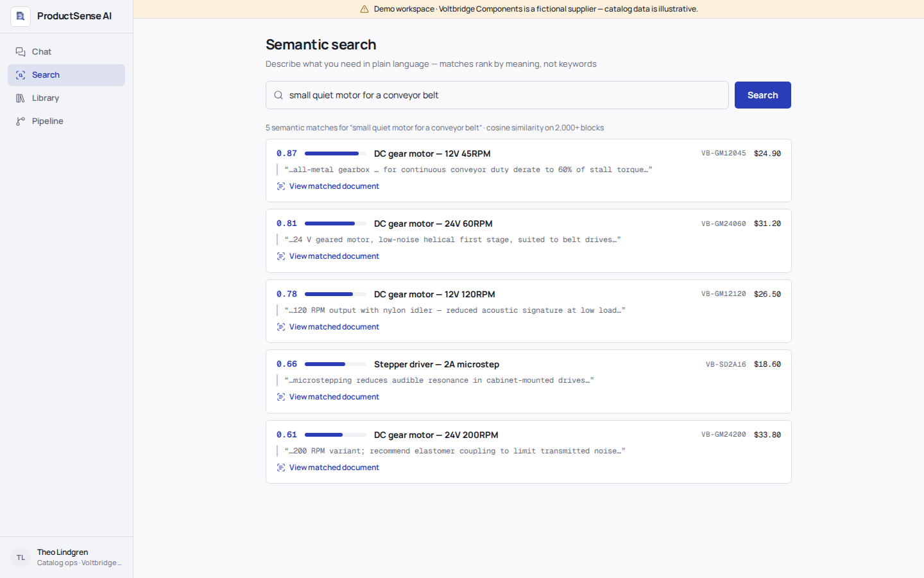Click the 0.81 similarity score bar
This screenshot has width=924, height=578.
(x=336, y=223)
